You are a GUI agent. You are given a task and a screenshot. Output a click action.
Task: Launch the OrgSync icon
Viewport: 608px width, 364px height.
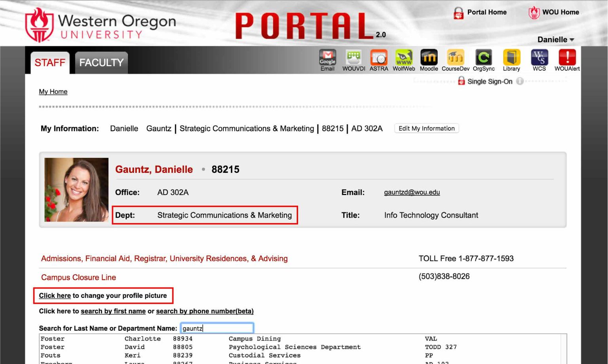[483, 58]
